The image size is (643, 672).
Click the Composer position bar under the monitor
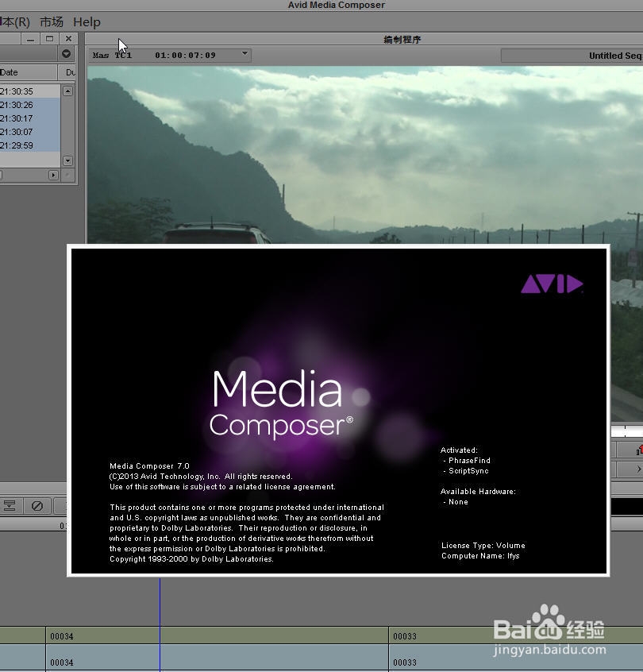click(626, 431)
